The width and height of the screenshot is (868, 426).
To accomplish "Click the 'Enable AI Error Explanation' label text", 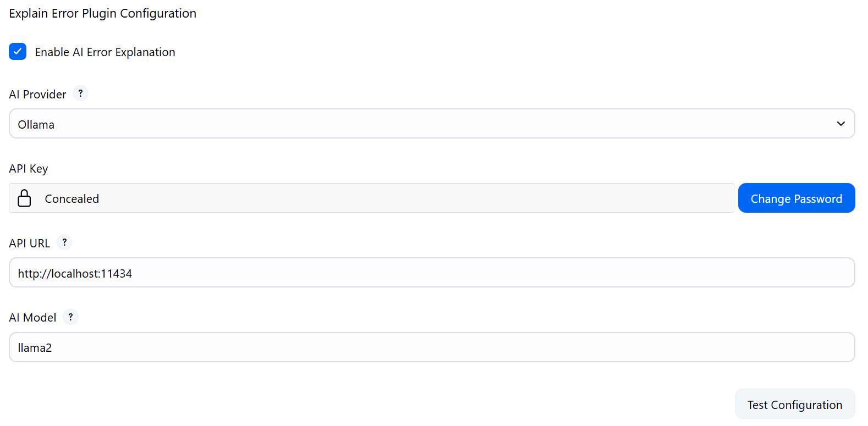I will tap(105, 52).
